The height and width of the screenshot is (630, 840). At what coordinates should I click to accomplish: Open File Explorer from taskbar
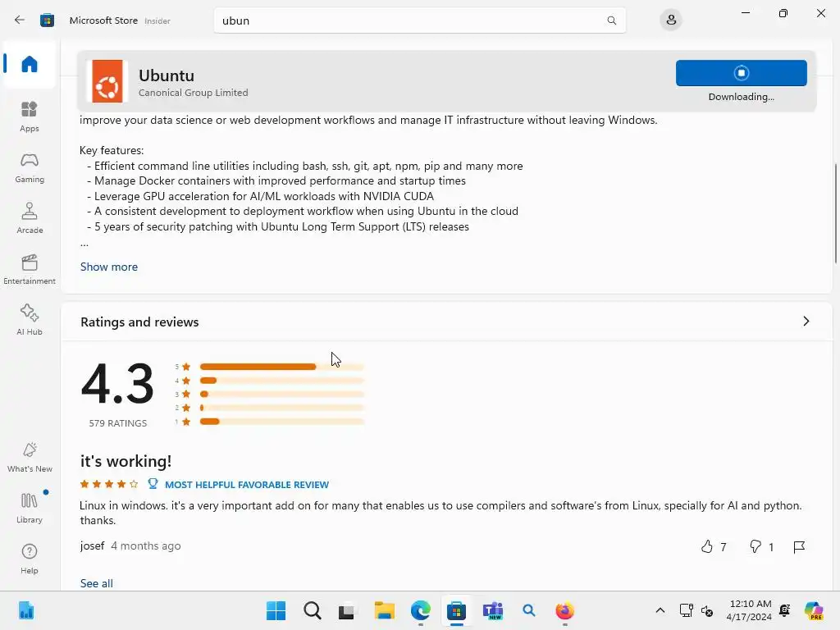(x=384, y=610)
